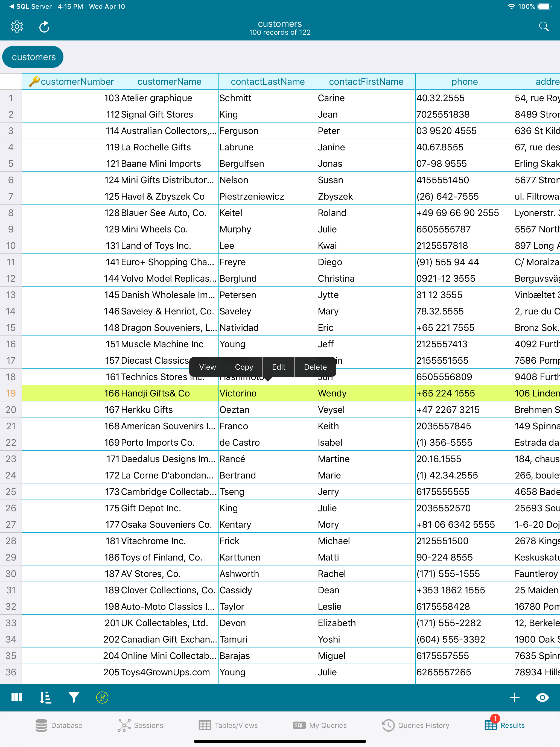Image resolution: width=560 pixels, height=747 pixels.
Task: Choose Copy from the context menu
Action: [244, 367]
